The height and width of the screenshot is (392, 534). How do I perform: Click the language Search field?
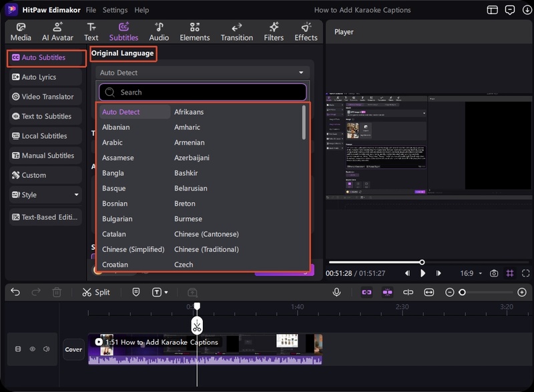point(202,92)
